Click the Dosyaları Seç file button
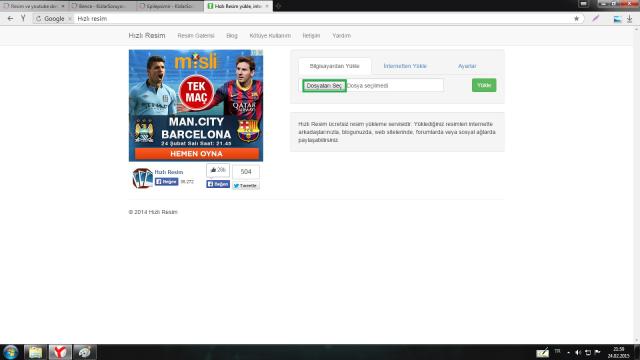The image size is (640, 360). click(324, 86)
